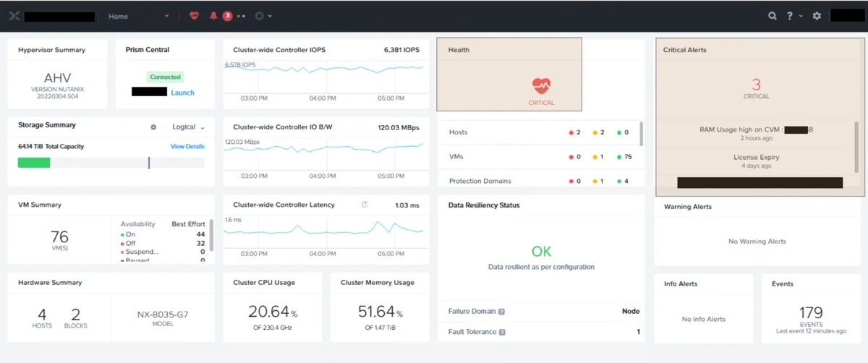Open the storage View Details link
Viewport: 868px width, 363px height.
pos(187,147)
